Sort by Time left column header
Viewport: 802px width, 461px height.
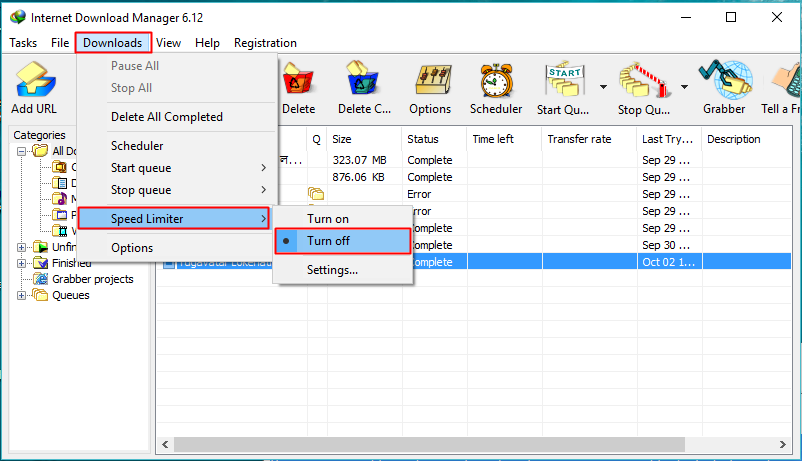[x=504, y=139]
